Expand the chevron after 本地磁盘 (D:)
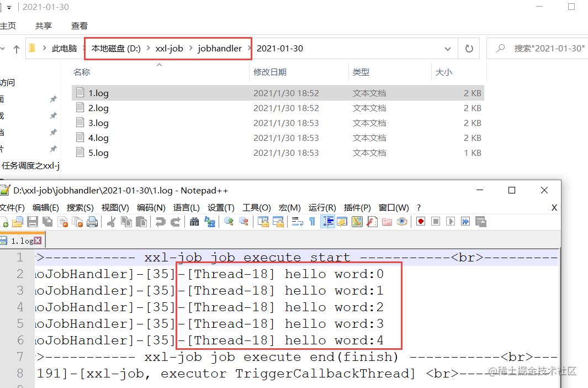Image resolution: width=588 pixels, height=388 pixels. [148, 48]
